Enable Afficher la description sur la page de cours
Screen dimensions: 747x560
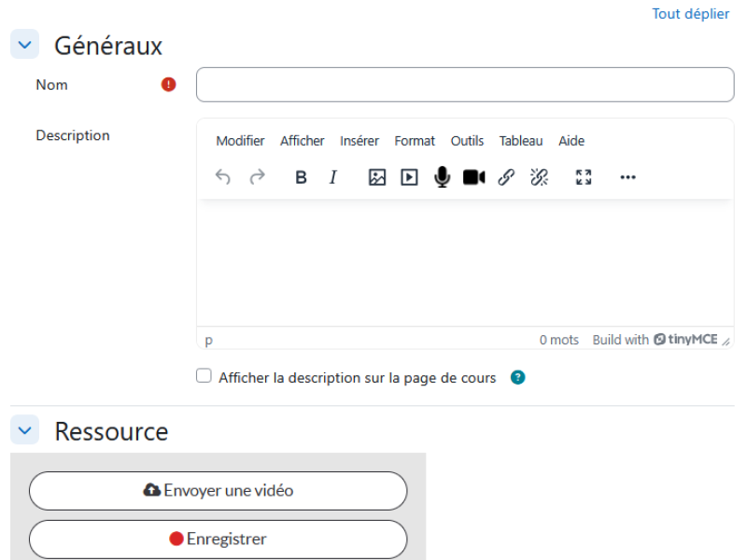204,376
